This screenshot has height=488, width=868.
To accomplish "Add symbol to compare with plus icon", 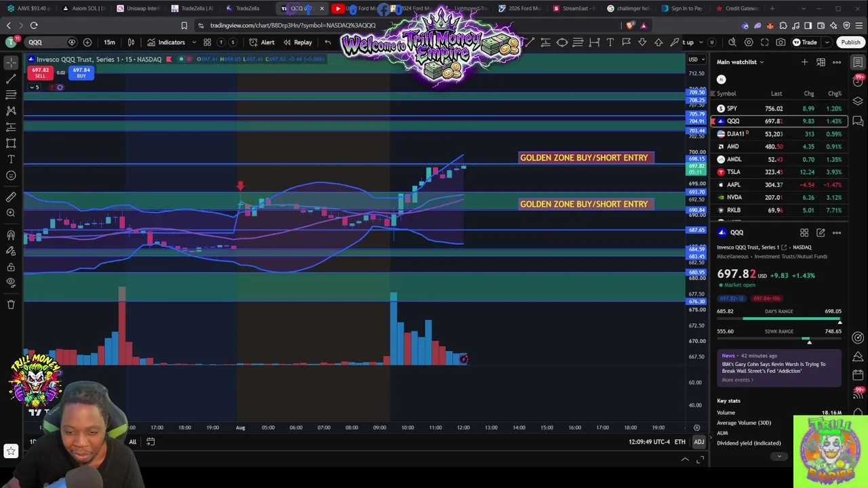I will pyautogui.click(x=87, y=42).
